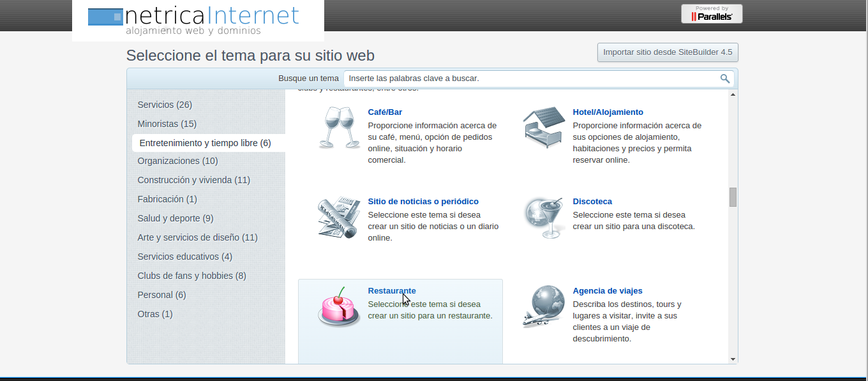The height and width of the screenshot is (381, 868).
Task: Click the Agencia de viajes description text
Action: [627, 322]
